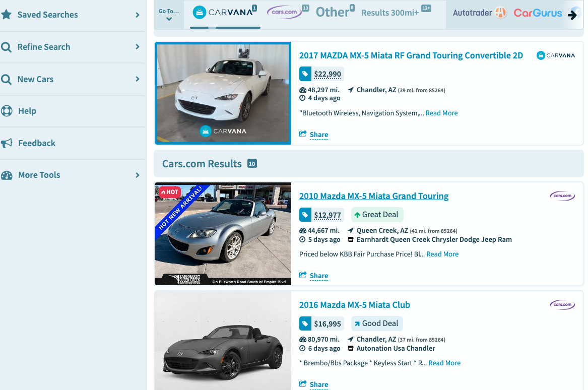588x390 pixels.
Task: Open the Help menu item
Action: 73,111
